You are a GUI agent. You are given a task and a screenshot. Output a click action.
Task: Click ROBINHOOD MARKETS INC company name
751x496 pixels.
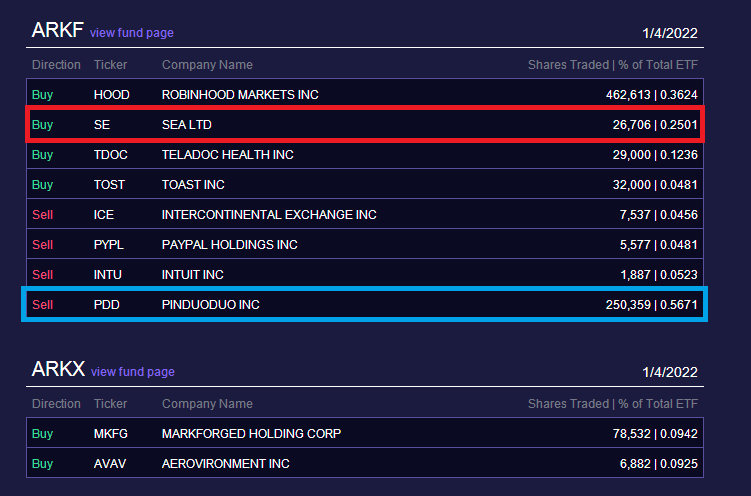[x=240, y=95]
